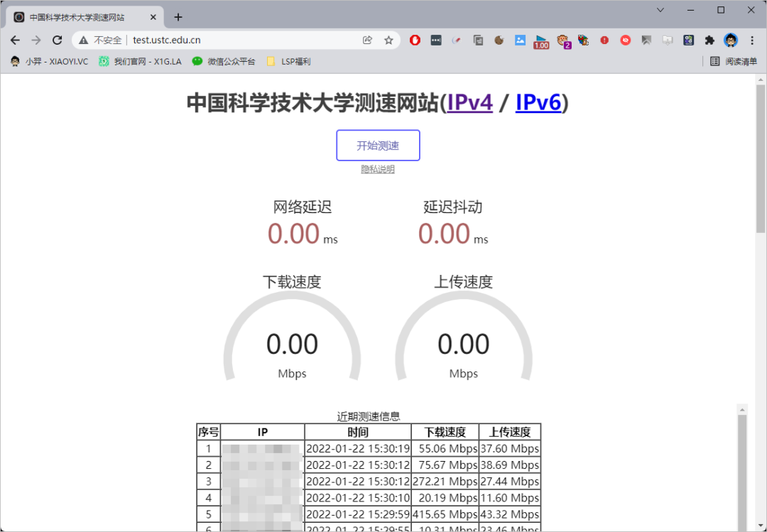
Task: Click the address bar URL test.ustc.edu.cn
Action: pyautogui.click(x=167, y=40)
